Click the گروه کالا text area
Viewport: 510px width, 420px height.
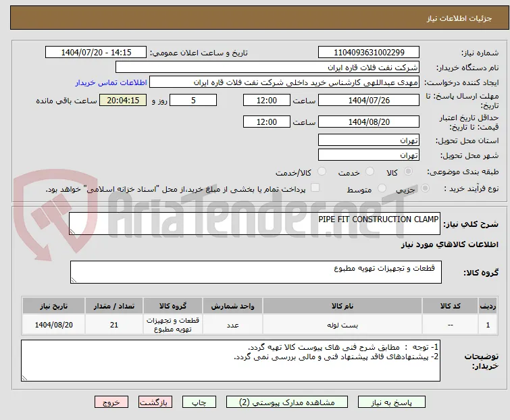256,272
